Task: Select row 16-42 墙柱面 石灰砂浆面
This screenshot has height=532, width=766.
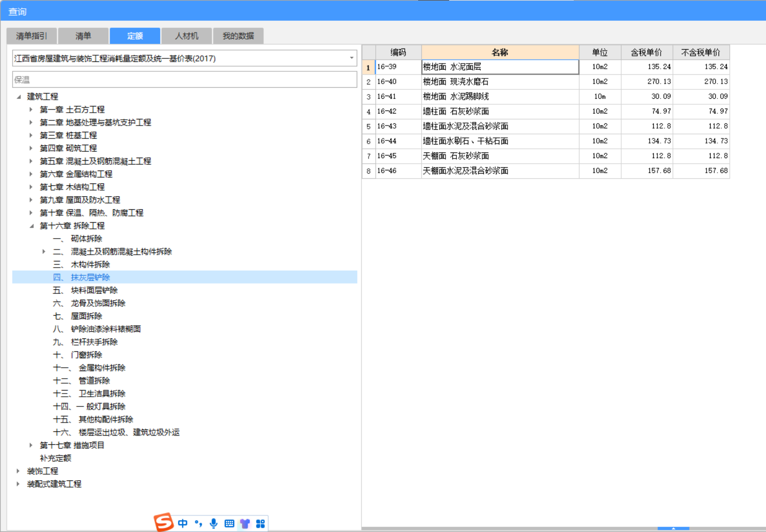Action: pyautogui.click(x=546, y=112)
